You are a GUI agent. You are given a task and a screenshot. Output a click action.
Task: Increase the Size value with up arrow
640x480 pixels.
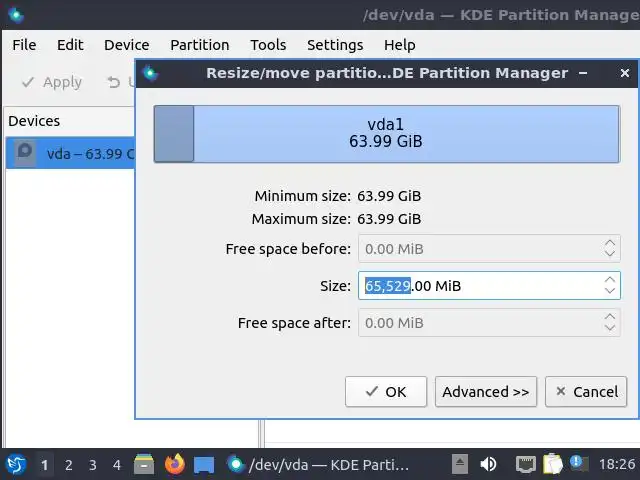[610, 280]
